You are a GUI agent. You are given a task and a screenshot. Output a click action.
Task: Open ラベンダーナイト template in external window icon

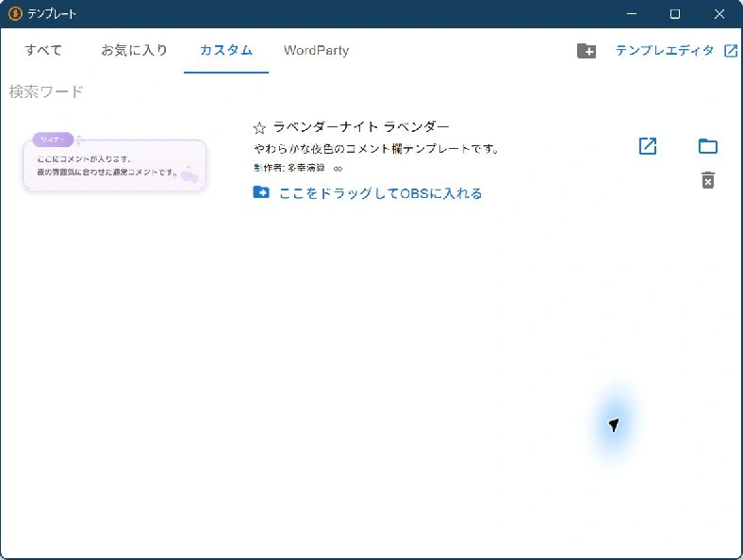click(x=648, y=146)
